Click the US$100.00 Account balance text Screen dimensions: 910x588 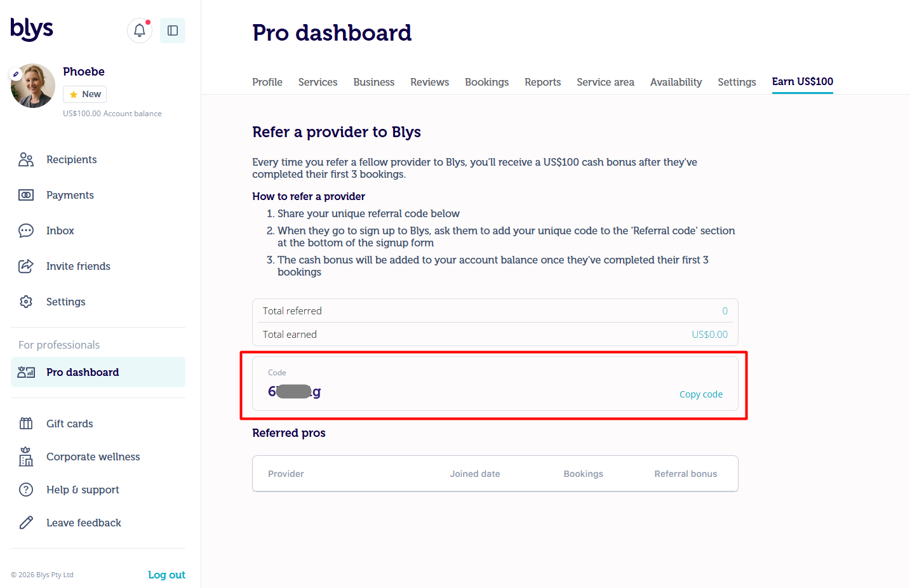(112, 114)
